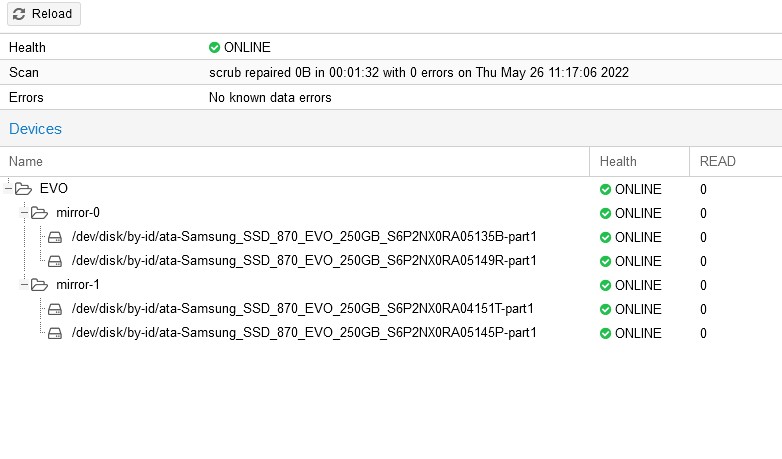Collapse the EVO pool tree node
Image resolution: width=782 pixels, height=459 pixels.
pos(8,189)
